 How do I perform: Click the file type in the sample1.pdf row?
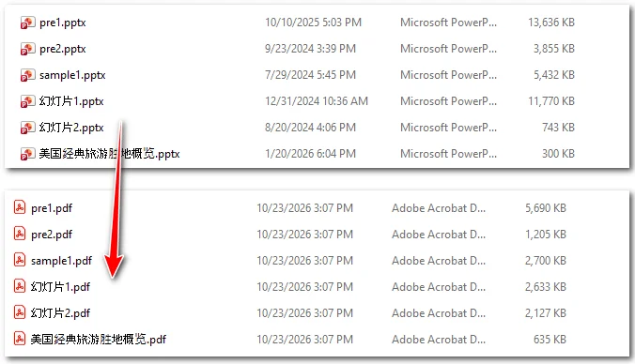[439, 261]
